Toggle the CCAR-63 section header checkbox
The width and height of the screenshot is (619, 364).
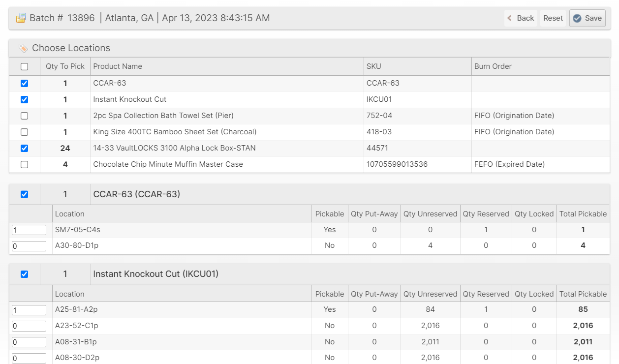click(x=24, y=194)
